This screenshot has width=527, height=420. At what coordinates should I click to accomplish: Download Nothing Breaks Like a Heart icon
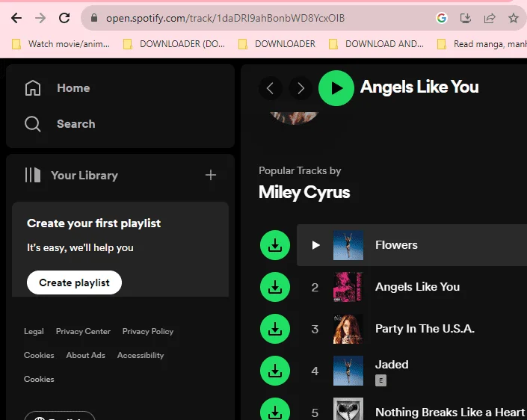point(275,410)
